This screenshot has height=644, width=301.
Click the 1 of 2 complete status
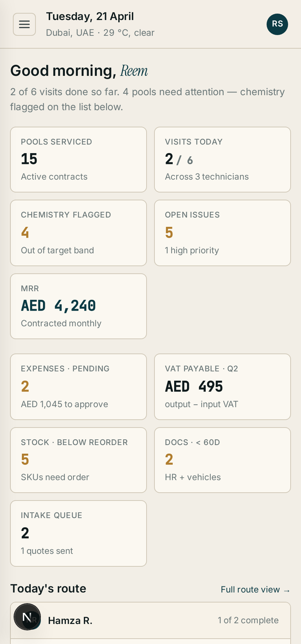click(x=248, y=620)
